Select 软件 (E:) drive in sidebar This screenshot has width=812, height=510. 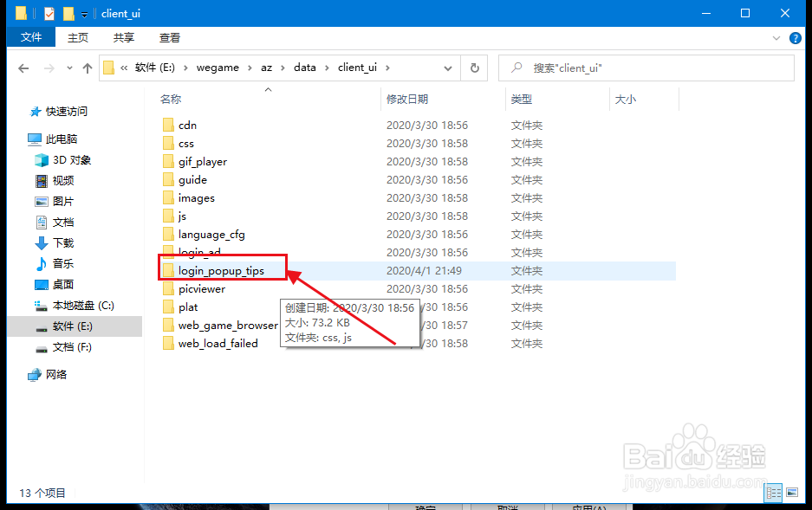(66, 327)
